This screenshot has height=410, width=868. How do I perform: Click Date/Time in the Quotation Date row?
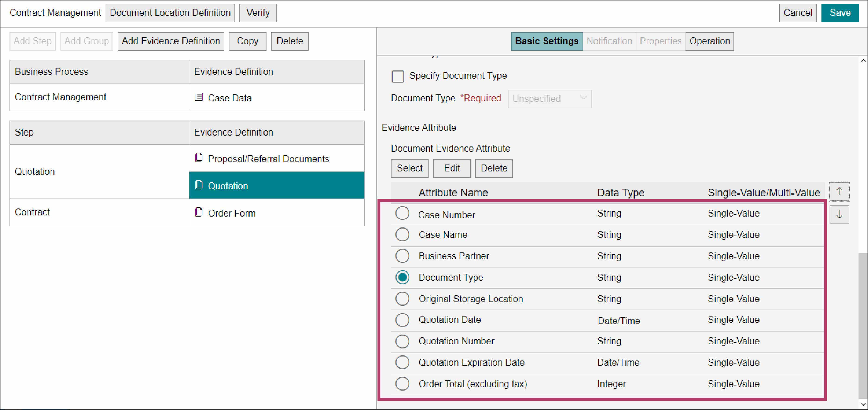(619, 321)
